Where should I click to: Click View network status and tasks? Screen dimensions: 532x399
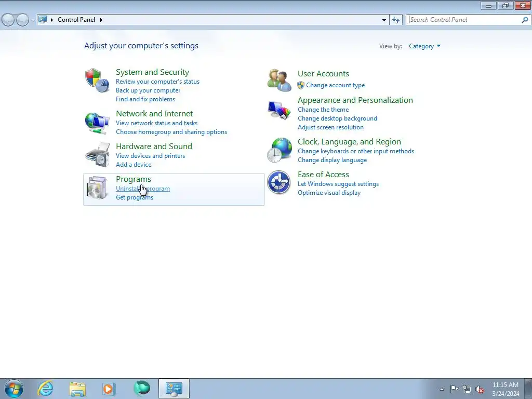tap(156, 123)
